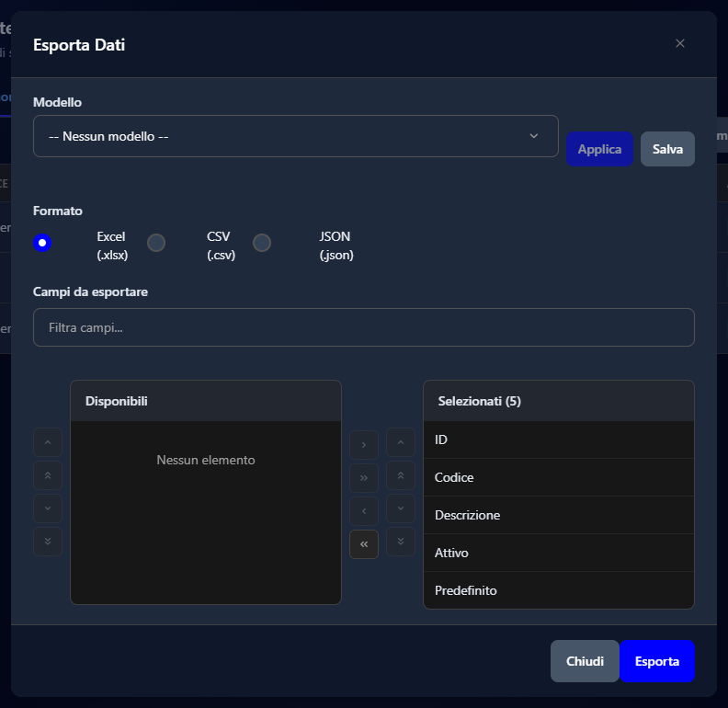
Task: Remove all fields with double left arrow
Action: (x=363, y=544)
